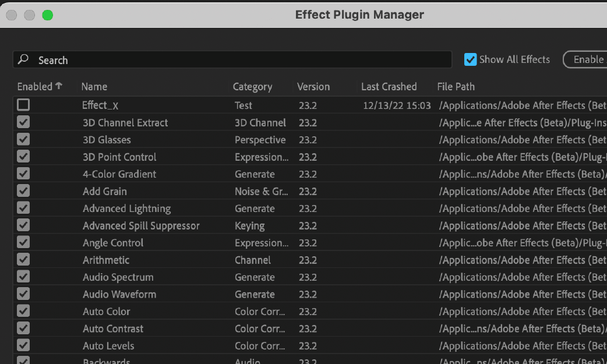Enable the Effect_X plugin checkbox
The height and width of the screenshot is (364, 607).
click(23, 105)
